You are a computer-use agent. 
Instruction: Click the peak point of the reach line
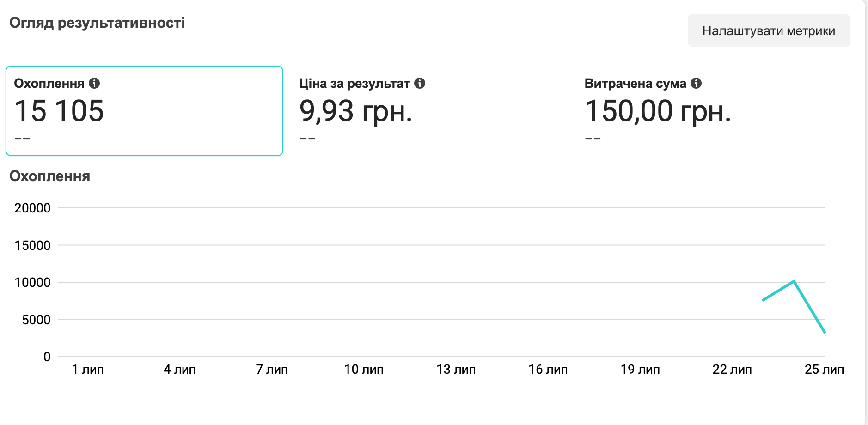point(794,281)
